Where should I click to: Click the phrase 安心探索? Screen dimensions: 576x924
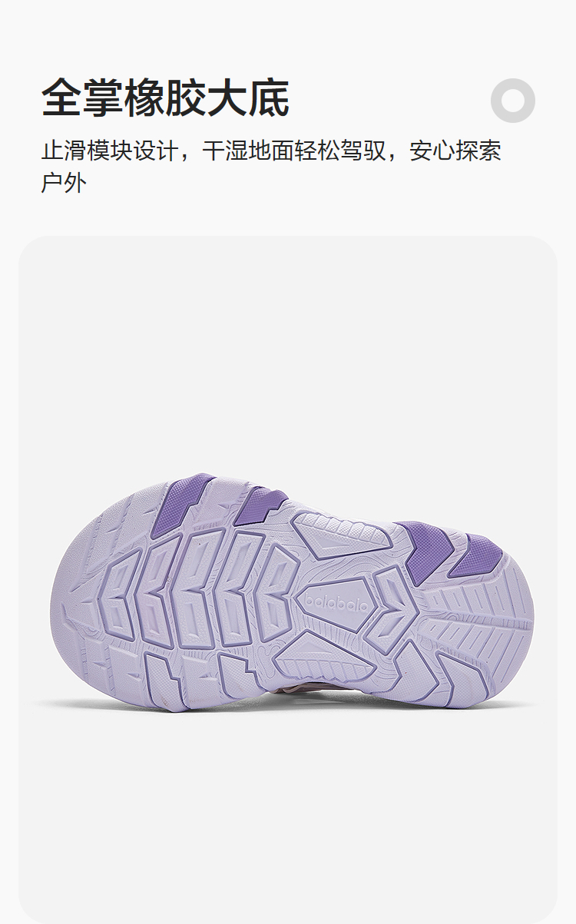click(455, 151)
